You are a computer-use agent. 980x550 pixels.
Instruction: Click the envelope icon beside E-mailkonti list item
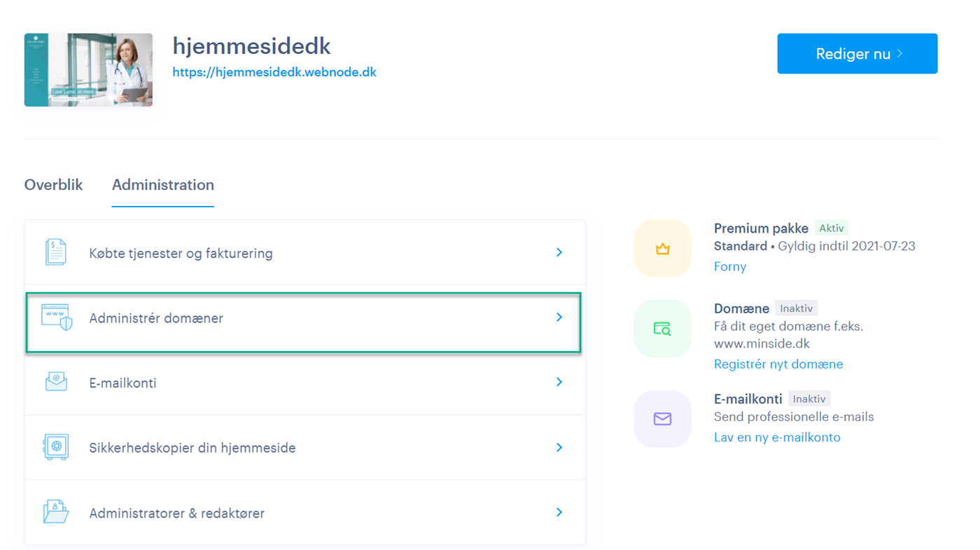[x=56, y=382]
